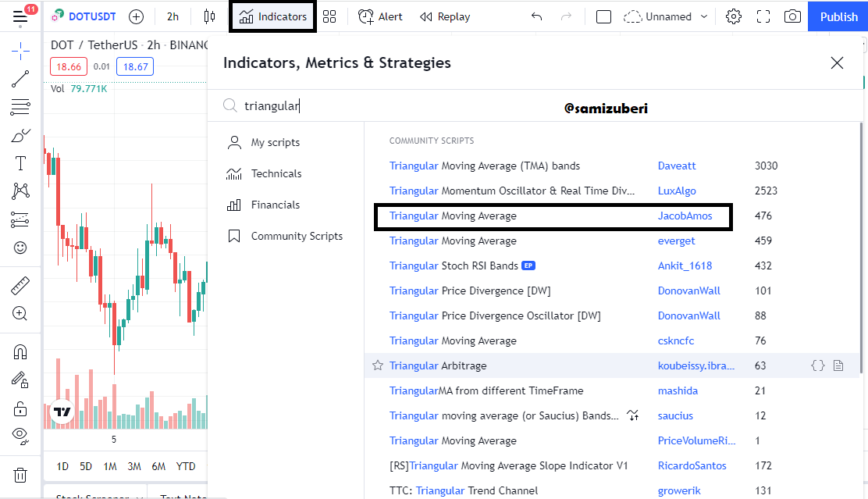The height and width of the screenshot is (499, 868).
Task: Toggle lock all drawings
Action: (20, 408)
